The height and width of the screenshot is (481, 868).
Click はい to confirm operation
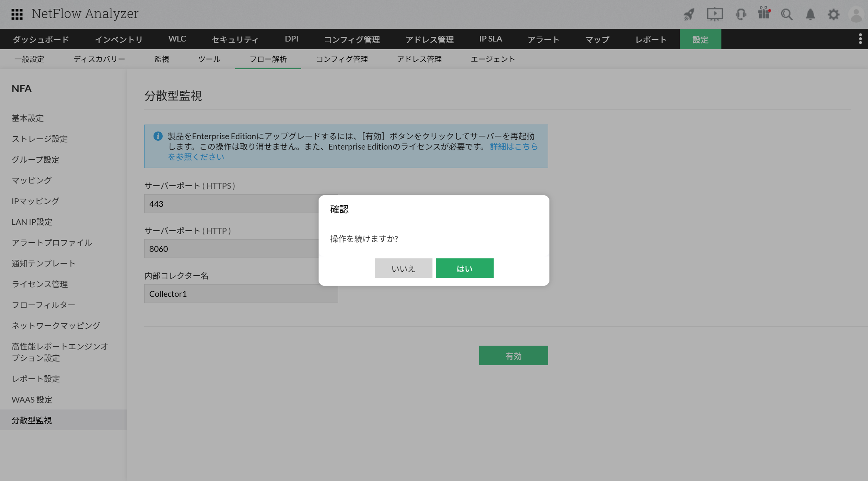464,268
